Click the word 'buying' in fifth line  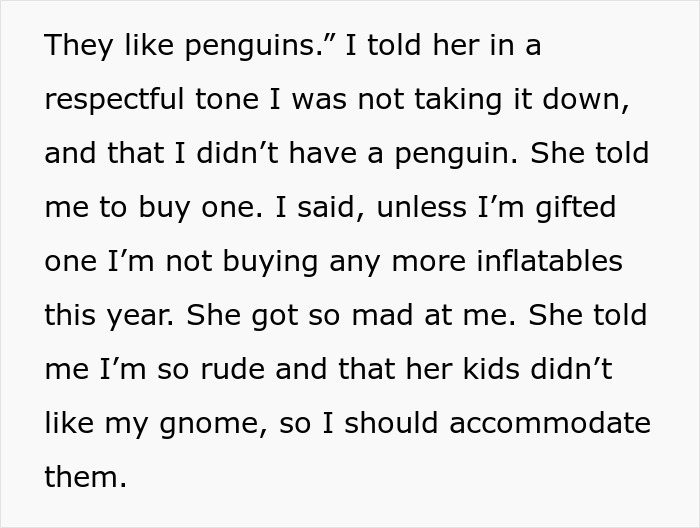pos(270,262)
